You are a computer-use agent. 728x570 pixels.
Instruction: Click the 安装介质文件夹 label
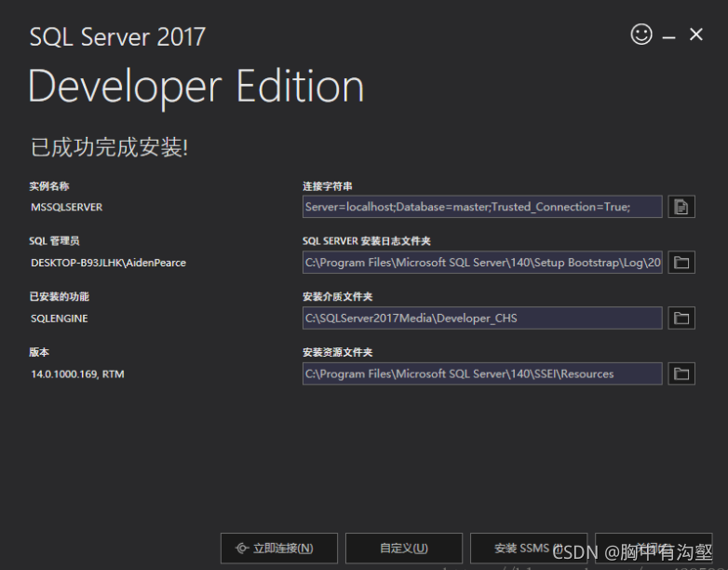(338, 297)
